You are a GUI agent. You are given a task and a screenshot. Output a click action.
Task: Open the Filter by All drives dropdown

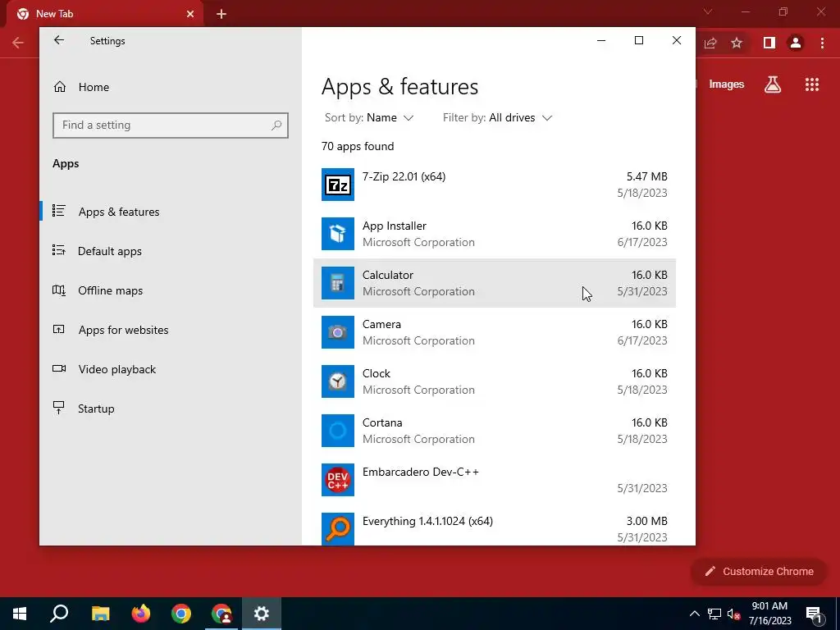[x=497, y=118]
